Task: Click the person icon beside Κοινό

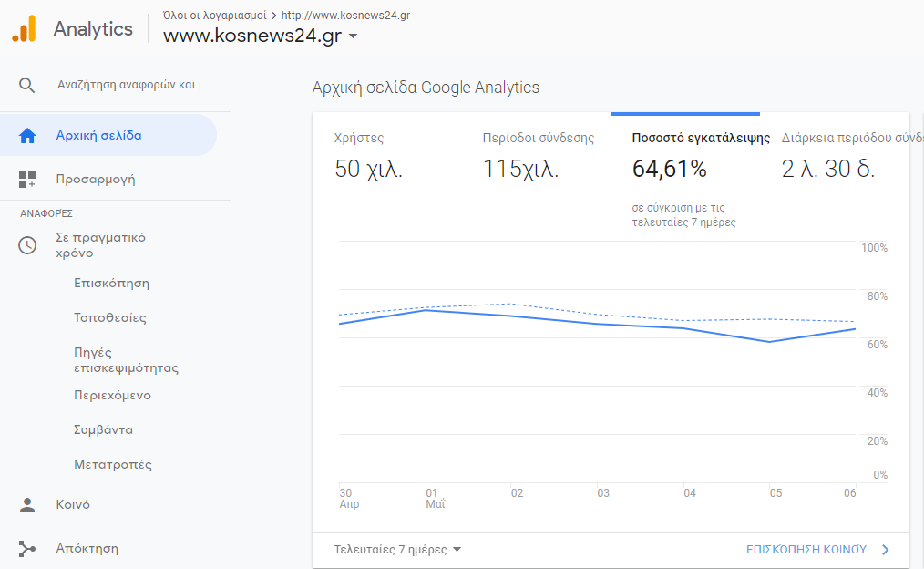Action: click(x=27, y=505)
